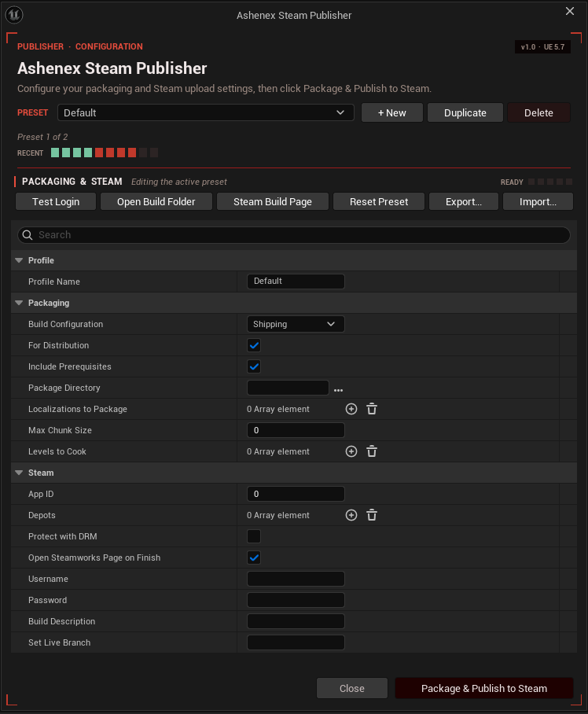
Task: Edit the Profile Name field
Action: tap(296, 282)
